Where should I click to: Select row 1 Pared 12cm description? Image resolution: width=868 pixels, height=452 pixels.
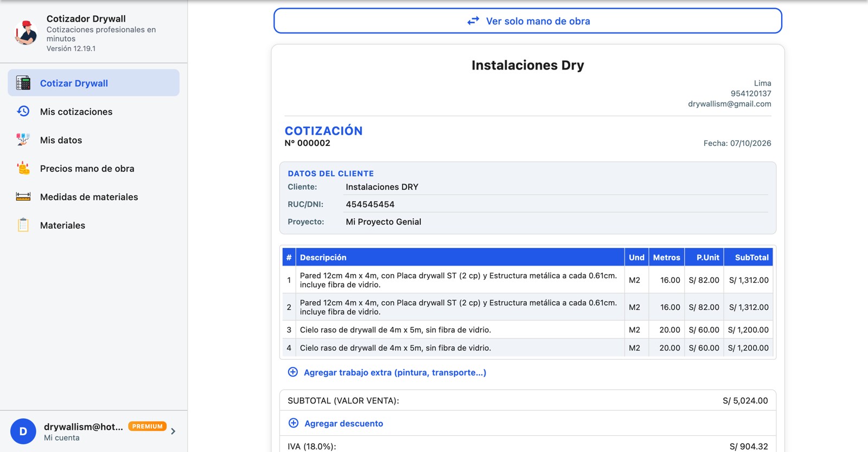click(459, 280)
